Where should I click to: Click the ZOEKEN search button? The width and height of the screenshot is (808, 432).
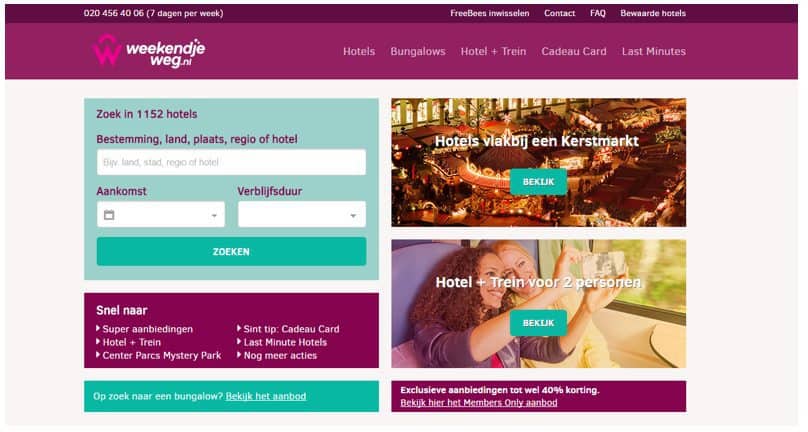pos(231,252)
